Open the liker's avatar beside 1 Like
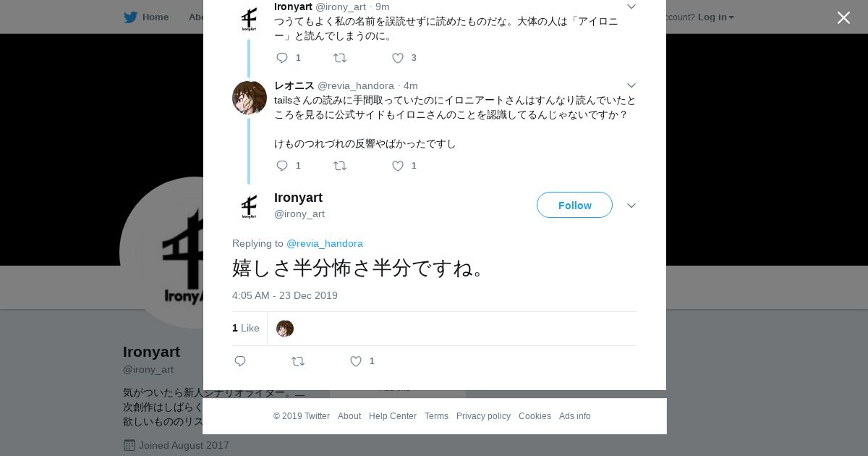 285,329
